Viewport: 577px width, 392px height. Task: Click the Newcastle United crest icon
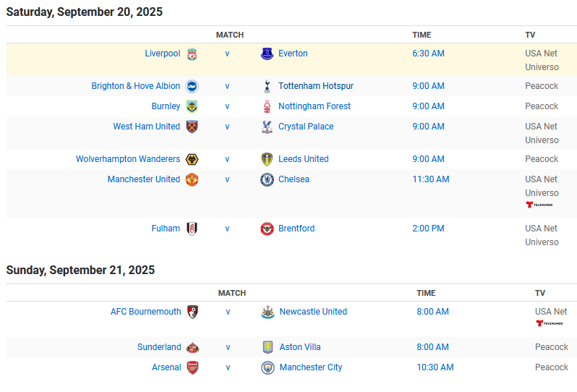pos(268,312)
